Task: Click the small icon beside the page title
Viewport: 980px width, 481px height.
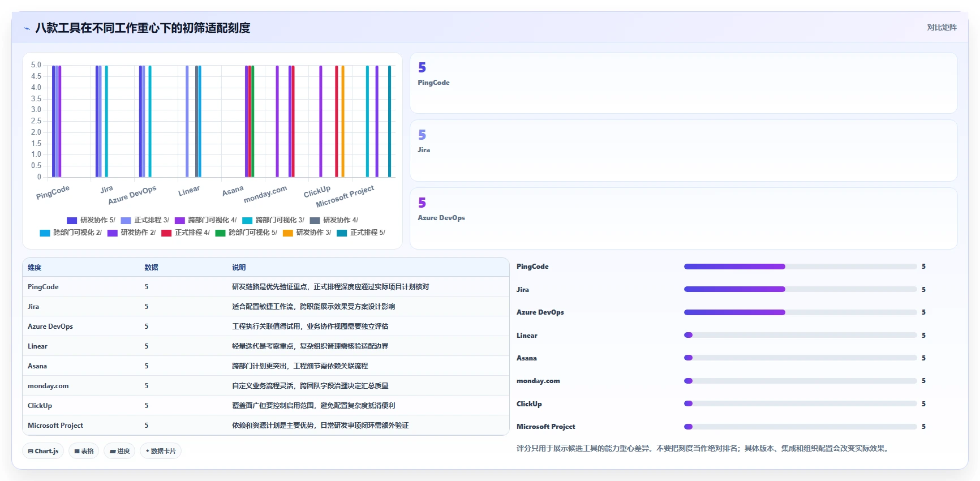Action: (x=27, y=28)
